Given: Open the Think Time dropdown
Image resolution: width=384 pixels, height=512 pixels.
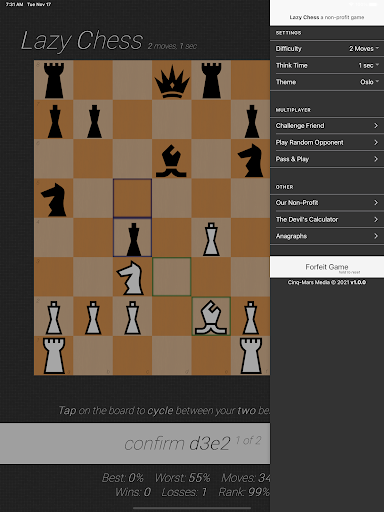Looking at the screenshot, I should (327, 65).
